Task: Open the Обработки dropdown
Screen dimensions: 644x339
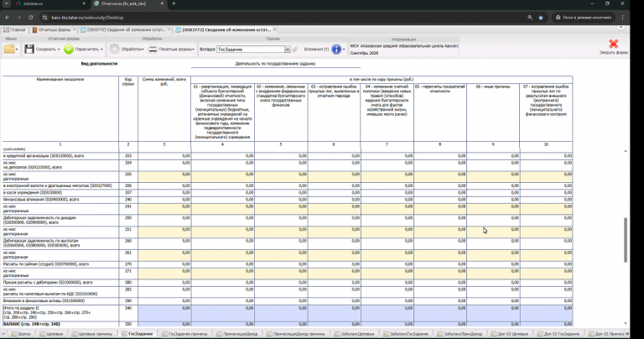Action: (143, 50)
